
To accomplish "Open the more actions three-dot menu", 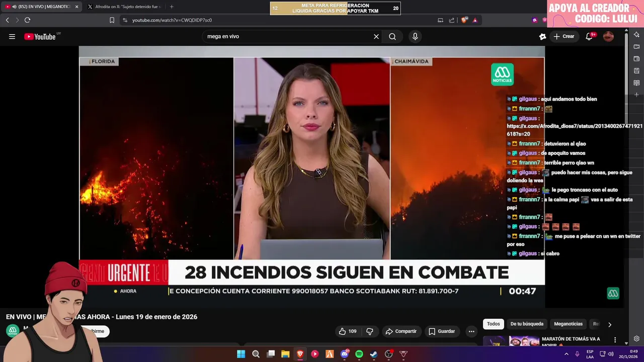I will (471, 331).
